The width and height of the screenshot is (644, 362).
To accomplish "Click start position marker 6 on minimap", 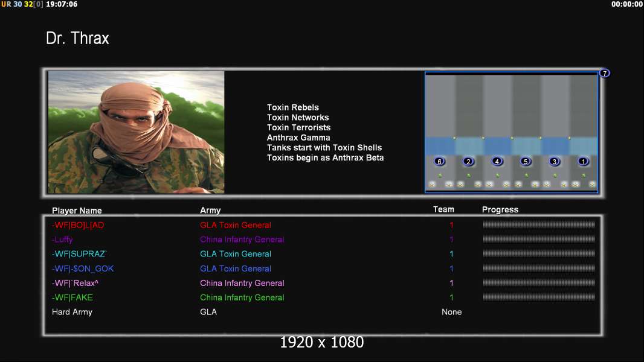I will [439, 162].
